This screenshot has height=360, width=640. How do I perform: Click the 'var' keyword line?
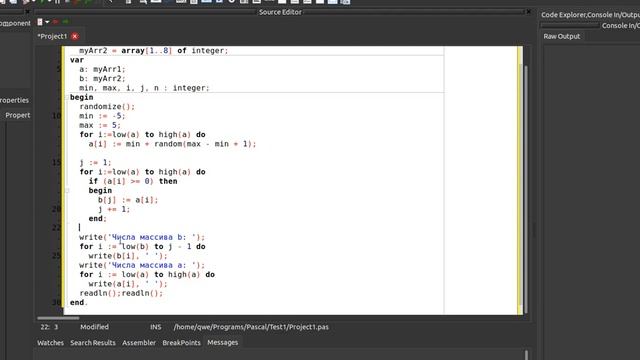pyautogui.click(x=77, y=60)
